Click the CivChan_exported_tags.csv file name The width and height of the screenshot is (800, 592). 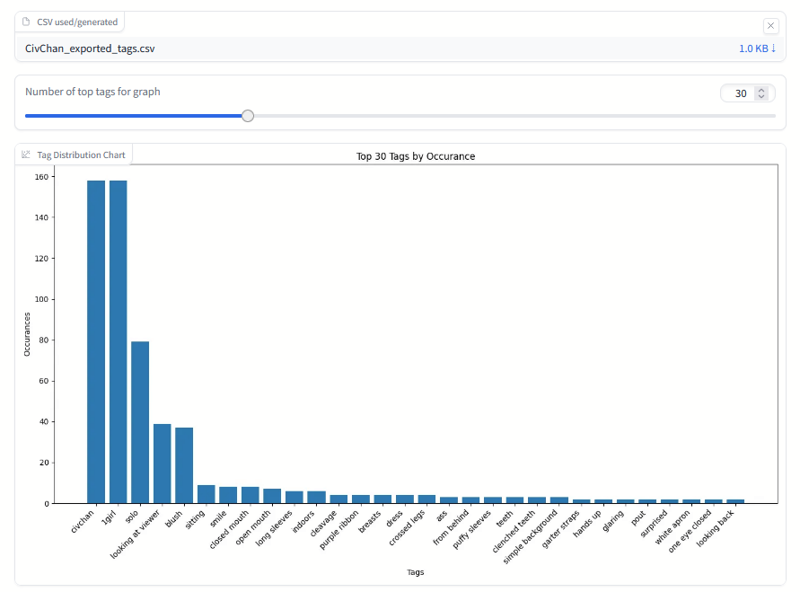(x=90, y=48)
